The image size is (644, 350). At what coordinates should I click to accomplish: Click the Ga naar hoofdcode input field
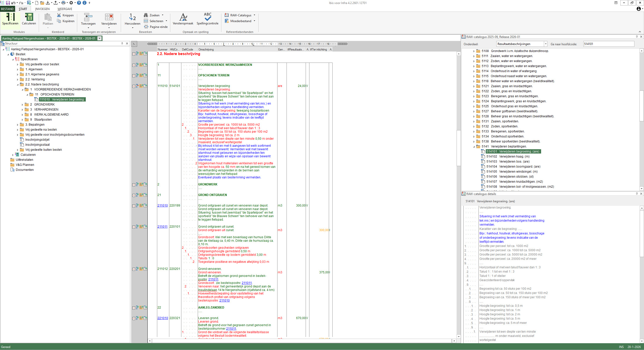[x=609, y=44]
